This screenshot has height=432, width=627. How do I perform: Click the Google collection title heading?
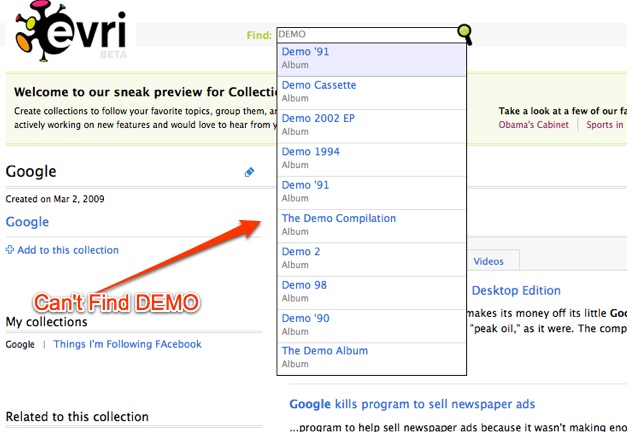click(31, 172)
